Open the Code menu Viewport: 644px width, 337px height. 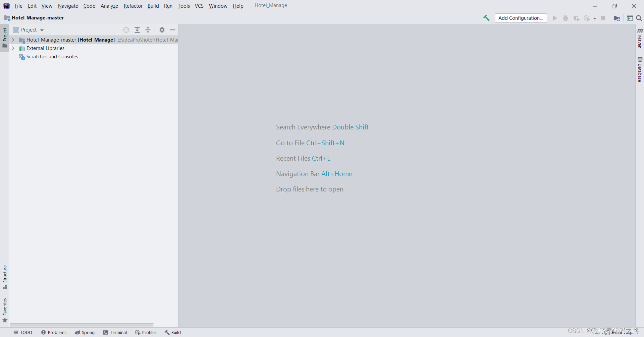point(89,6)
